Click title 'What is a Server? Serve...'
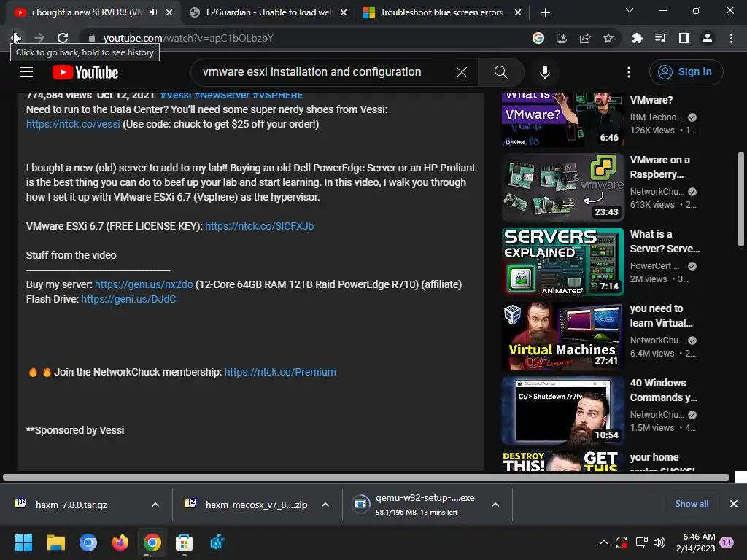The height and width of the screenshot is (560, 747). (665, 241)
